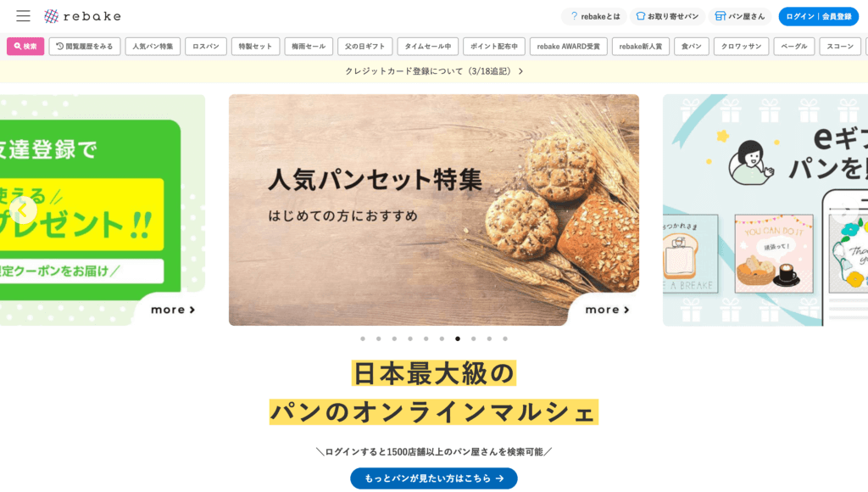The image size is (868, 492).
Task: Click もっとパンが見たい方はこちら button
Action: pos(434,478)
